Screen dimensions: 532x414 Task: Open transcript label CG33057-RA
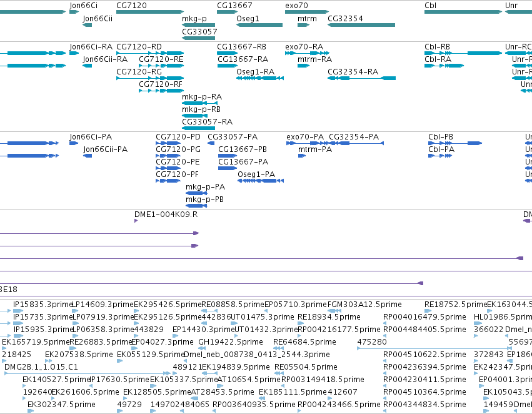coord(208,122)
